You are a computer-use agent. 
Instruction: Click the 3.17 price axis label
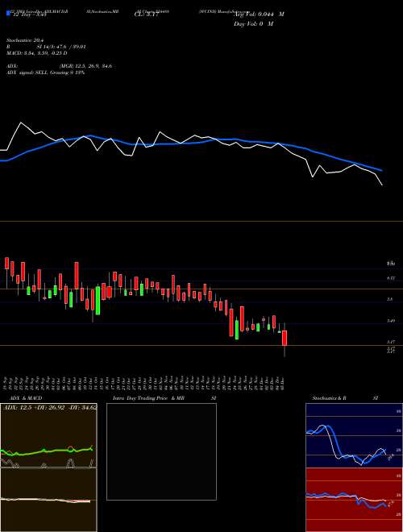[391, 342]
